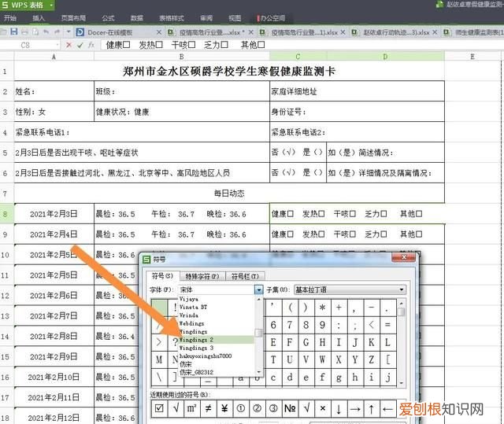Switch to 赵依卓行动轨迹 xlsx document tab
Viewport: 504px width, 424px height.
click(396, 32)
